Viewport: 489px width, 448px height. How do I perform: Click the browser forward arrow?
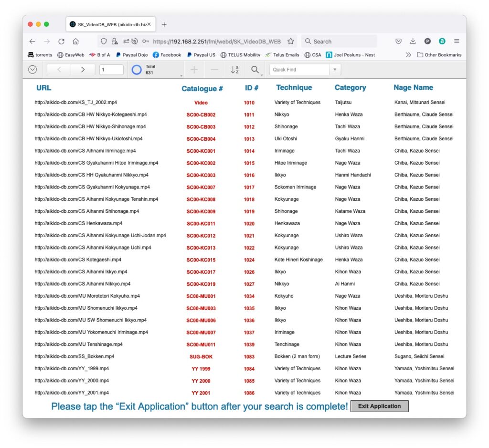click(x=47, y=42)
